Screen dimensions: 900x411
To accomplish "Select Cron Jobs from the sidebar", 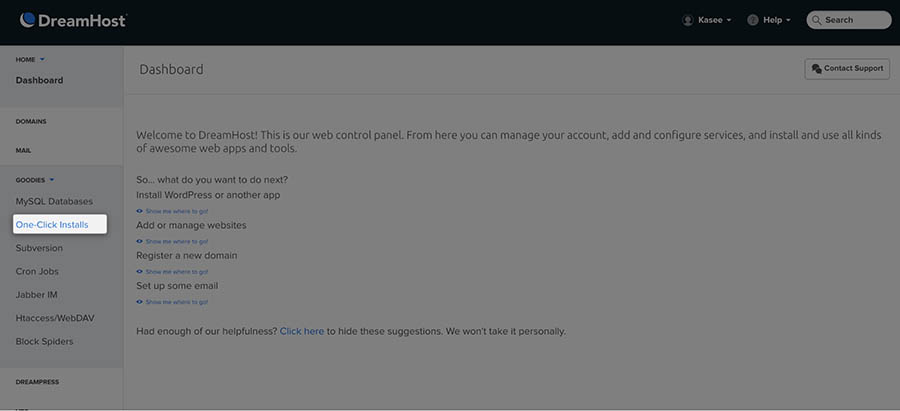I will [37, 272].
